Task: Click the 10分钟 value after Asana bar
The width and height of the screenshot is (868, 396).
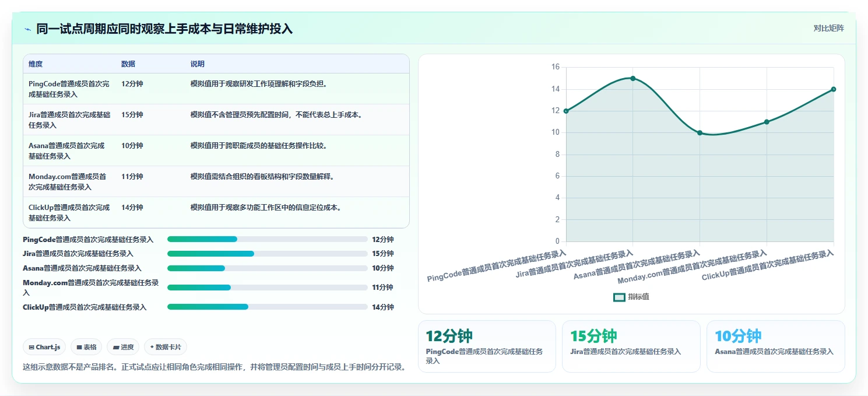Action: 383,268
